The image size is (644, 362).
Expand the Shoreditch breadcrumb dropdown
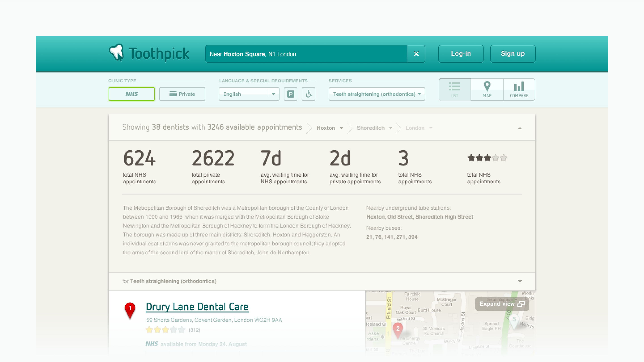click(x=390, y=128)
